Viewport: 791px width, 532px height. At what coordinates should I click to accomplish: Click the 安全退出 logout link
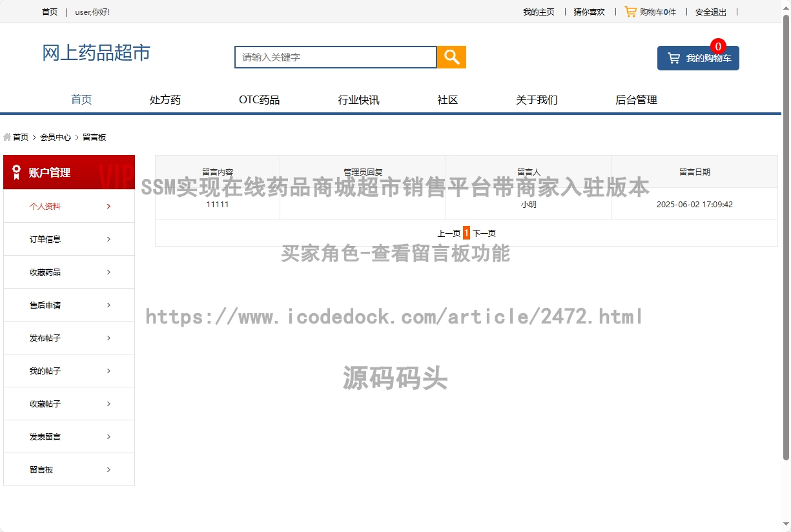[x=710, y=12]
